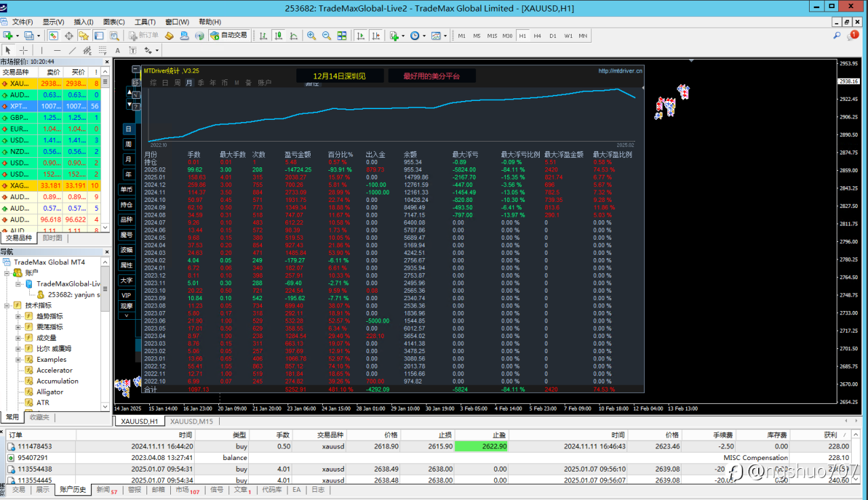Select the text label 'A' tool
Image resolution: width=868 pixels, height=500 pixels.
click(117, 50)
